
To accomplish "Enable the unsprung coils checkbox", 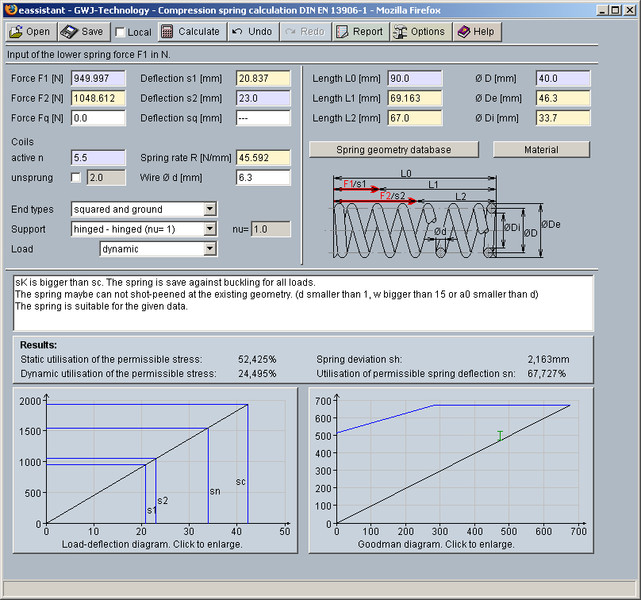I will tap(76, 178).
